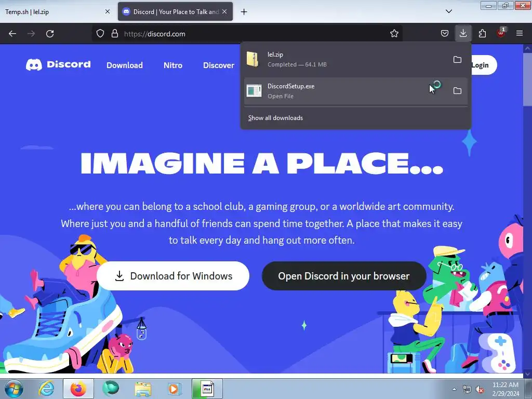Click the muted volume tray icon
This screenshot has width=532, height=399.
tap(480, 389)
